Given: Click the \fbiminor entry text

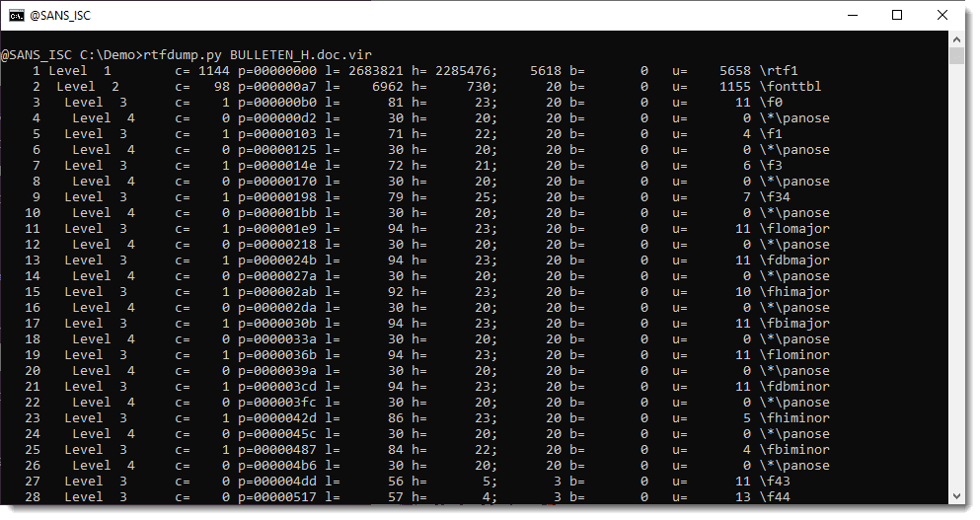Looking at the screenshot, I should 794,449.
